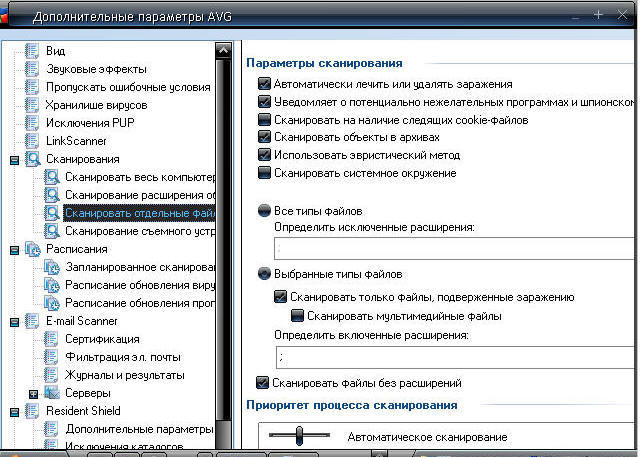Uncheck Сканировать файлы без расширений
The height and width of the screenshot is (457, 640).
[264, 382]
